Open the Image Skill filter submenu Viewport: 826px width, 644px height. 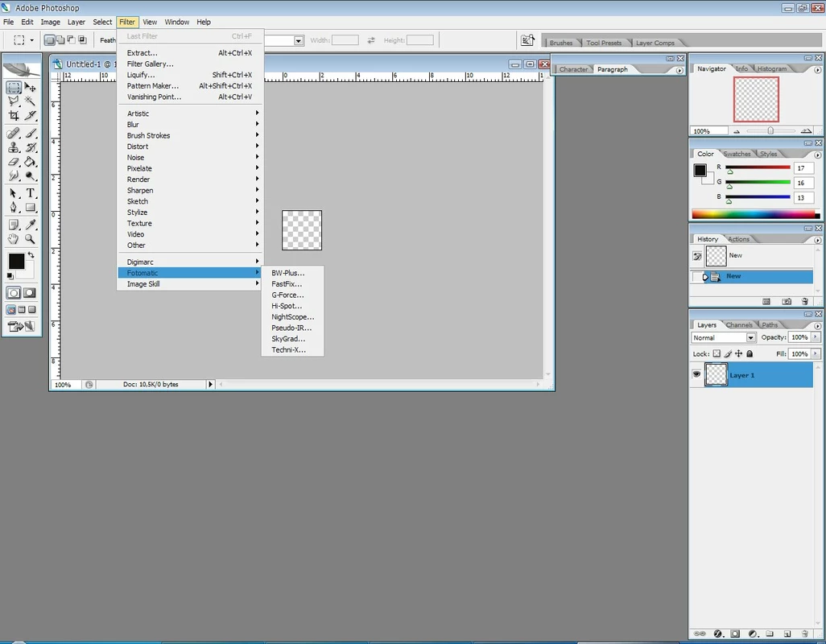[190, 284]
